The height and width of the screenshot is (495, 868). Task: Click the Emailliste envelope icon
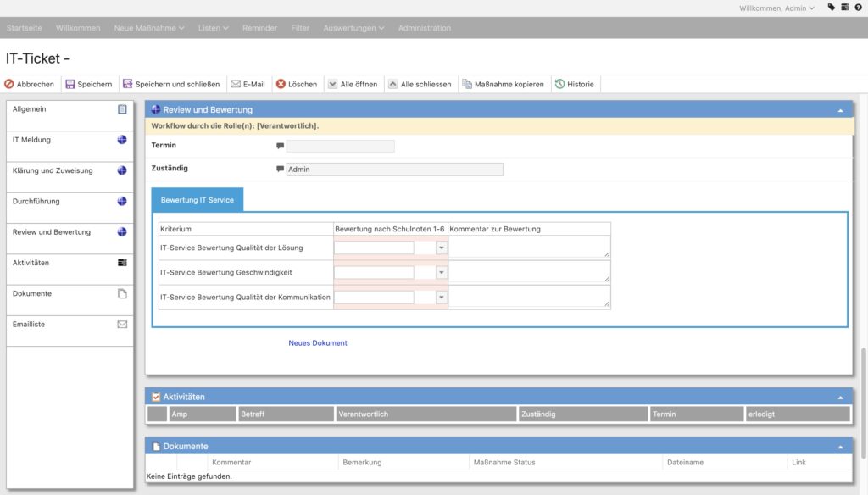(122, 325)
